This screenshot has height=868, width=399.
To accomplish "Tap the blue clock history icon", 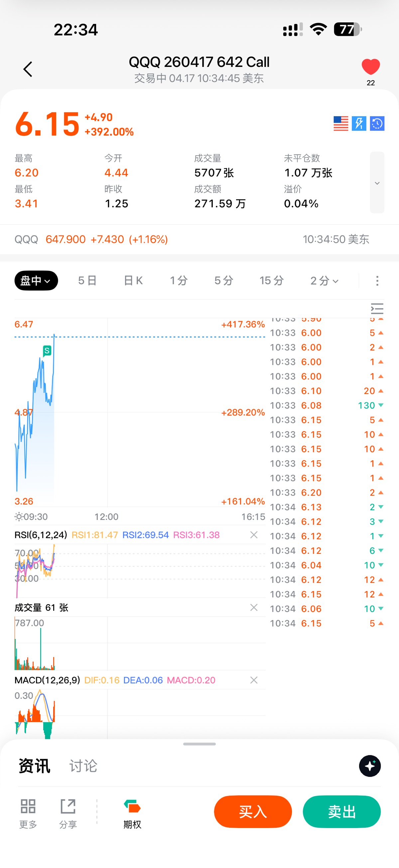I will [377, 123].
